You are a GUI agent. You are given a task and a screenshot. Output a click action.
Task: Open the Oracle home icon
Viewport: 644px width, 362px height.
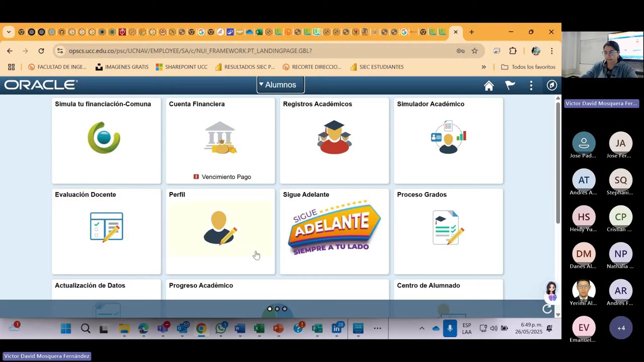pos(489,85)
